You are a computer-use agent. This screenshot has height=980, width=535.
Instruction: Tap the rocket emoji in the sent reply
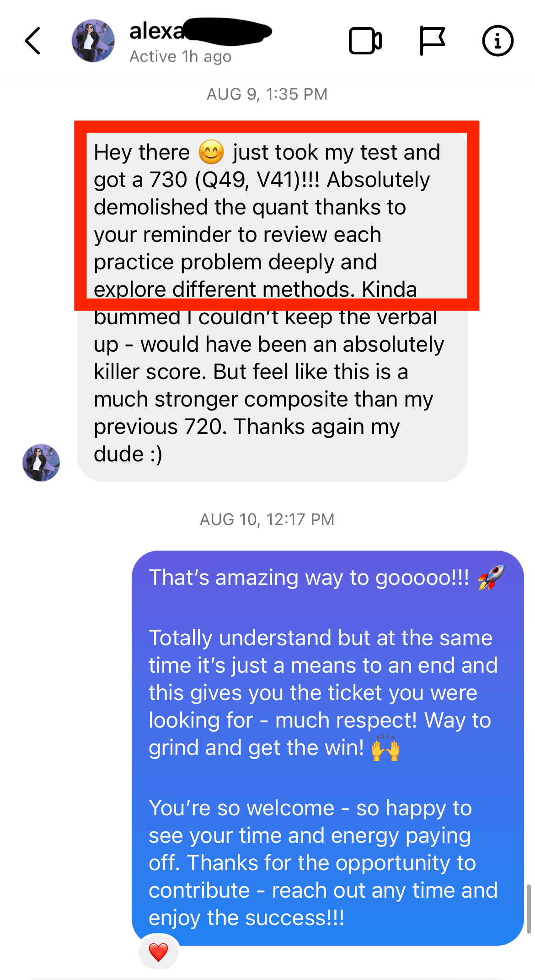pos(491,577)
